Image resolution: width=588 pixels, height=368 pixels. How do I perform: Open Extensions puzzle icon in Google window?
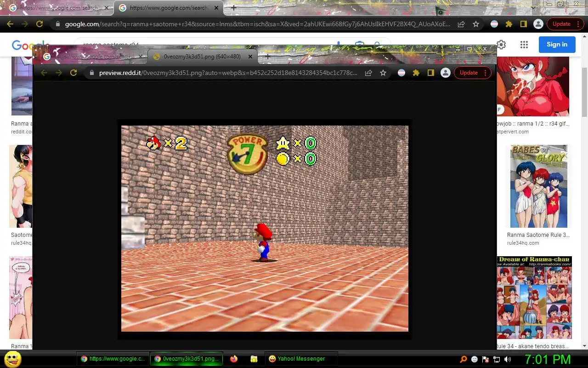coord(509,24)
